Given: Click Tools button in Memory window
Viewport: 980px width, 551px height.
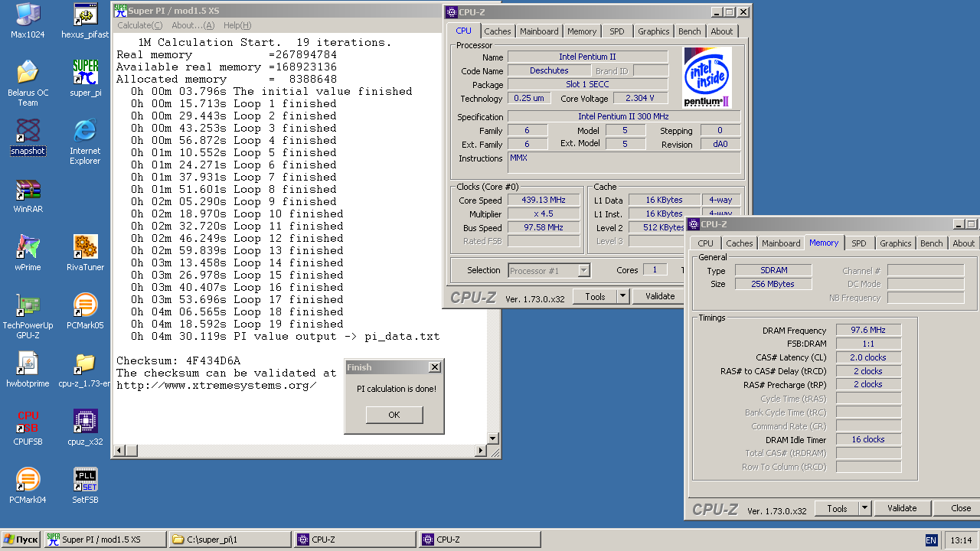Looking at the screenshot, I should (837, 508).
